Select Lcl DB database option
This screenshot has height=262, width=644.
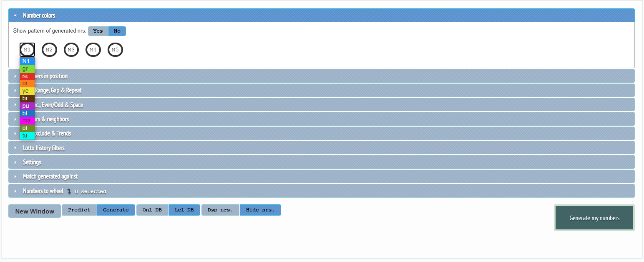pyautogui.click(x=184, y=210)
